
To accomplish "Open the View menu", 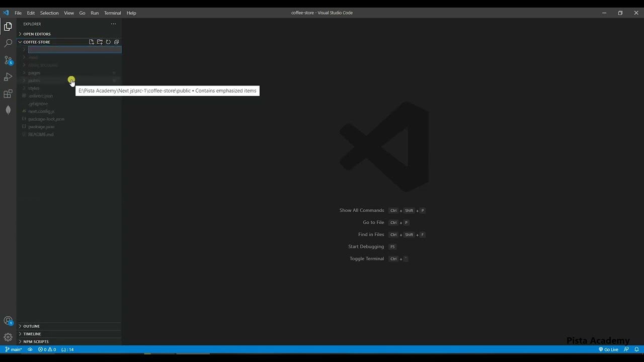I will pos(69,13).
